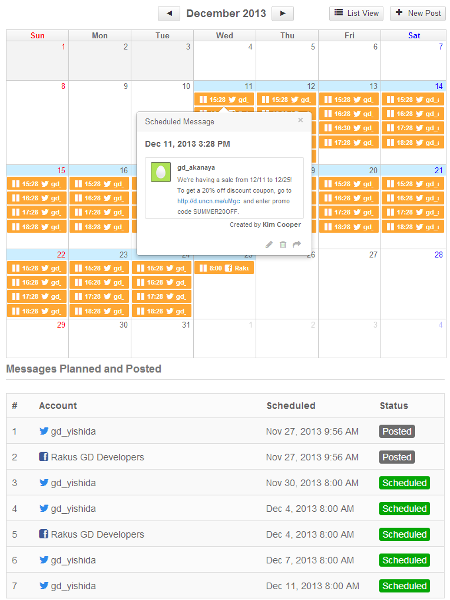This screenshot has height=600, width=450.
Task: Open the 18:28 event on December 14
Action: 413,142
